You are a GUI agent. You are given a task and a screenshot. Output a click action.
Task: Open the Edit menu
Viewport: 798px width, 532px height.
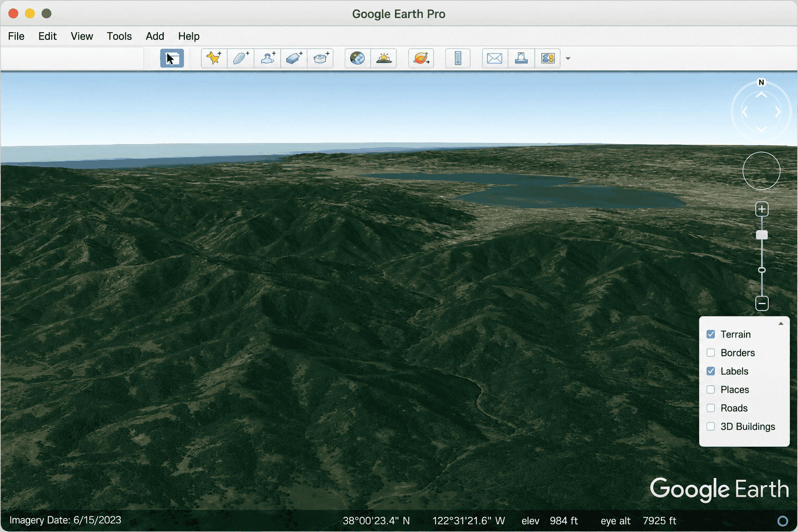(47, 36)
